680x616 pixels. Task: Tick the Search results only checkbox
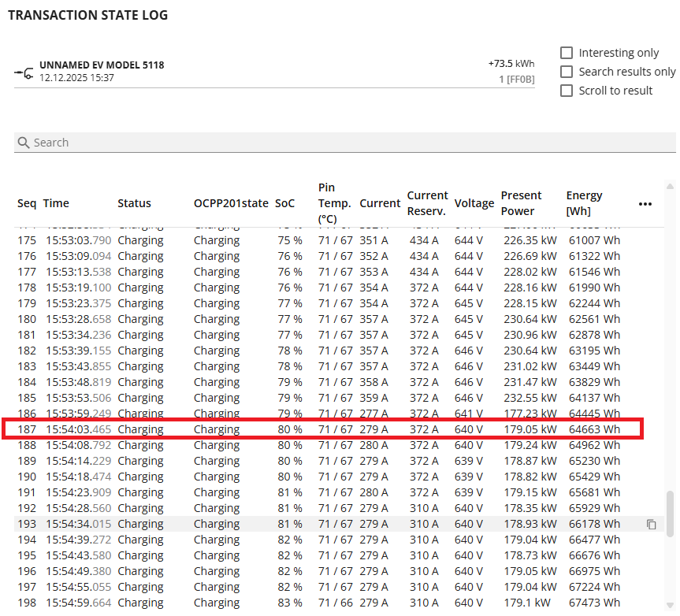click(567, 72)
